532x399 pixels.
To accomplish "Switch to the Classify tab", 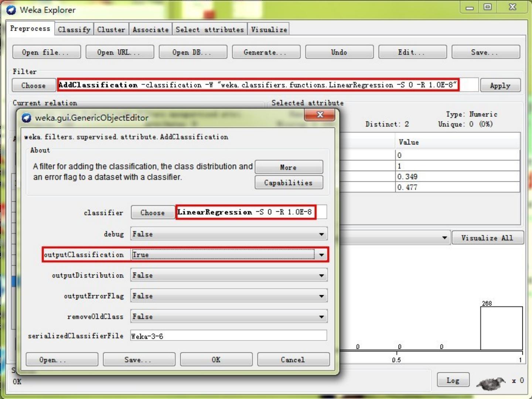I will pos(74,30).
